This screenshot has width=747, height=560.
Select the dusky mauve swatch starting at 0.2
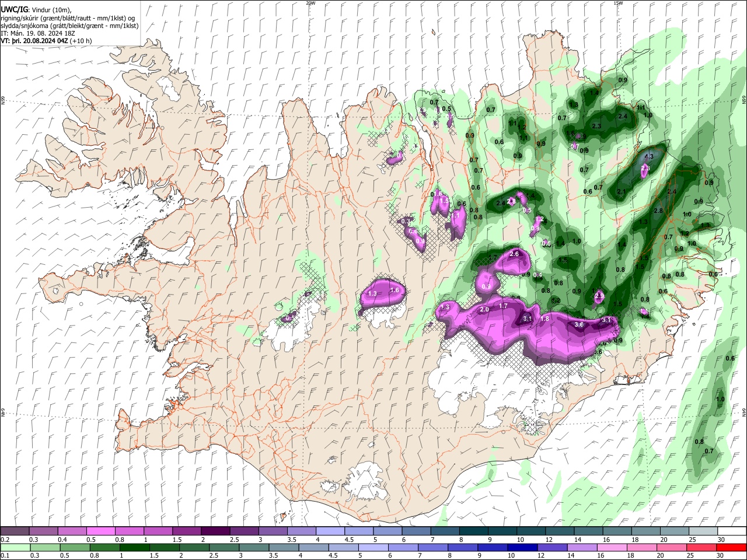pyautogui.click(x=15, y=531)
